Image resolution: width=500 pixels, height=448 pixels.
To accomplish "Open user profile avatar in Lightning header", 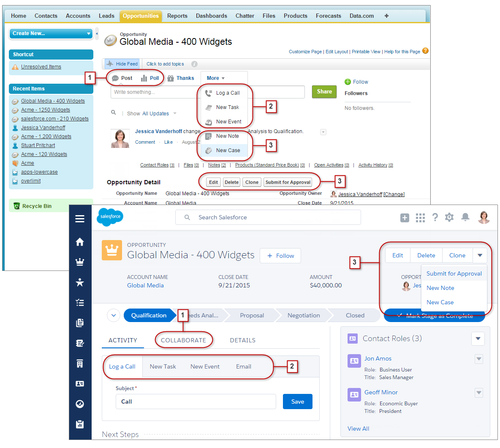I will (484, 217).
